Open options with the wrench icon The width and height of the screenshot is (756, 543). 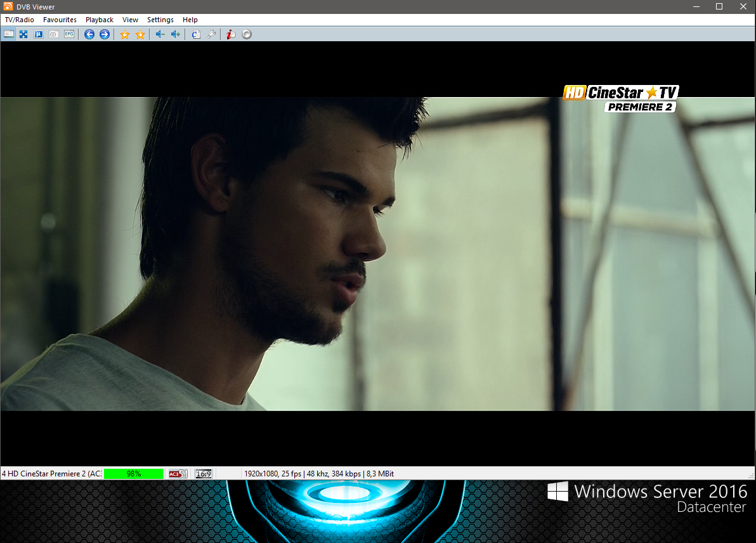click(x=211, y=34)
